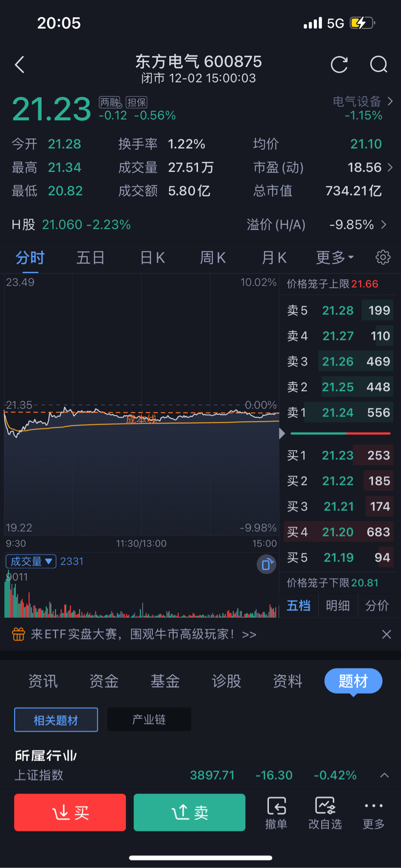Open the 资金 capital flow tab

coord(104,681)
